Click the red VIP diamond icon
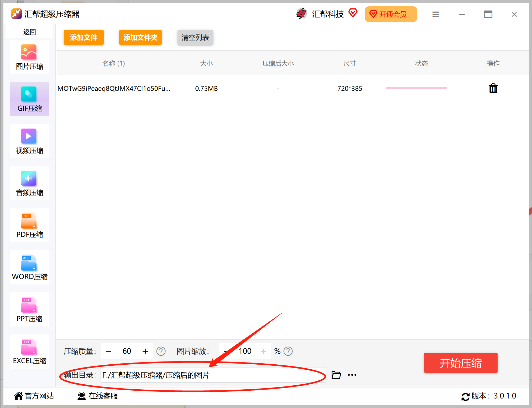 pos(353,13)
